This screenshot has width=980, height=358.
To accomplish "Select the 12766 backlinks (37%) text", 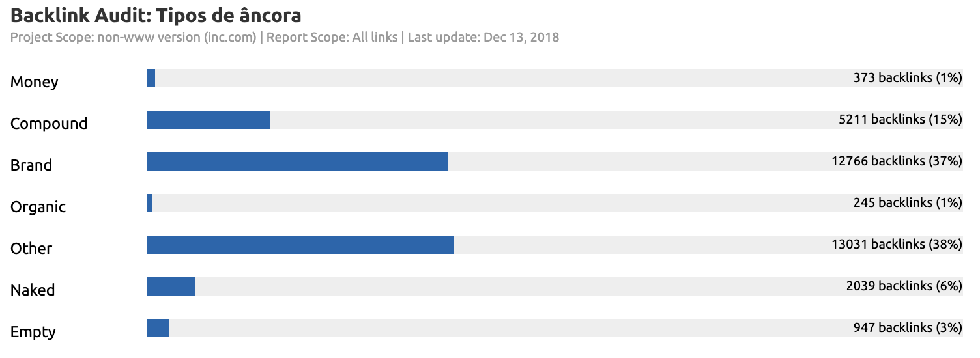I will tap(897, 161).
